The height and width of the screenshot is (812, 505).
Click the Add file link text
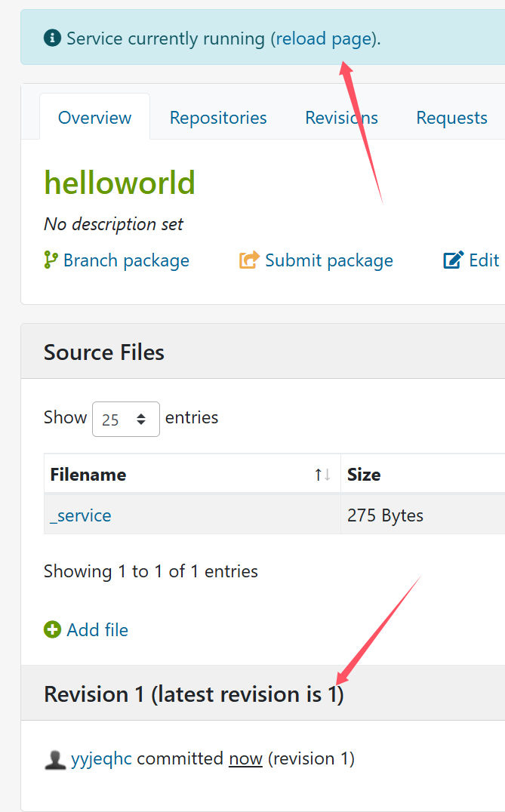tap(97, 629)
